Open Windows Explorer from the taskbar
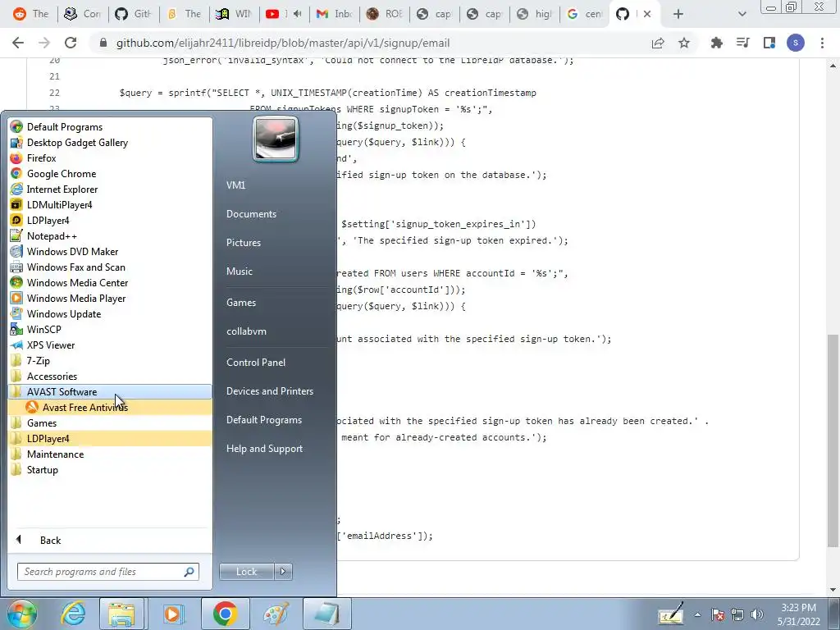Image resolution: width=840 pixels, height=630 pixels. click(121, 614)
